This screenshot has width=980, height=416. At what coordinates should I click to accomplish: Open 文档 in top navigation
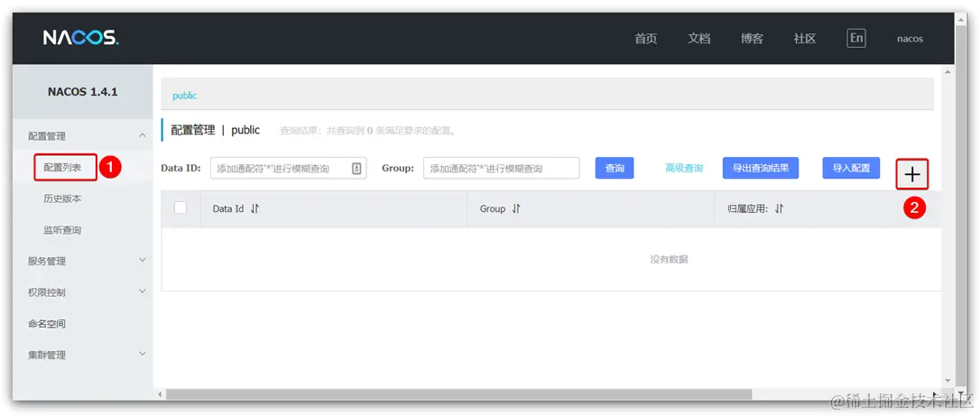pyautogui.click(x=698, y=39)
